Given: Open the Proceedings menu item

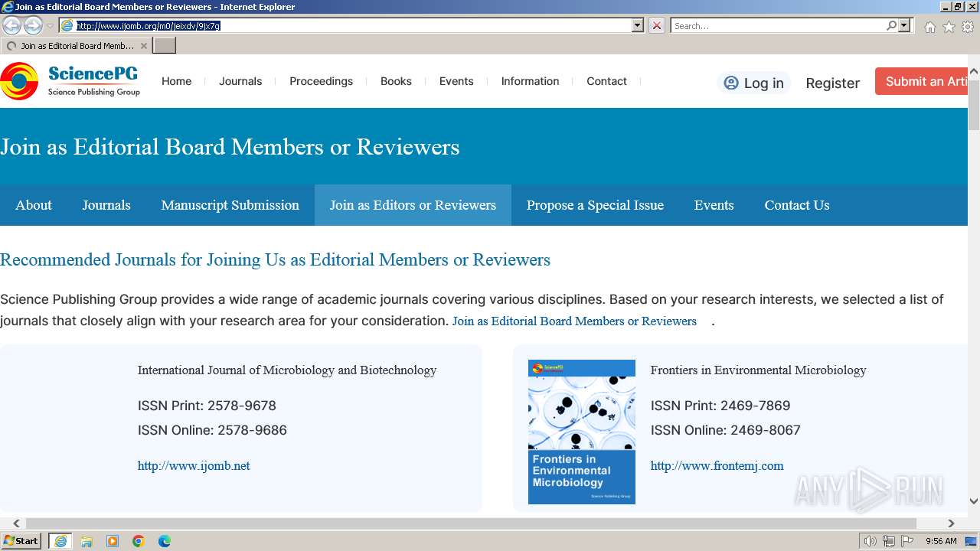Looking at the screenshot, I should click(x=322, y=81).
